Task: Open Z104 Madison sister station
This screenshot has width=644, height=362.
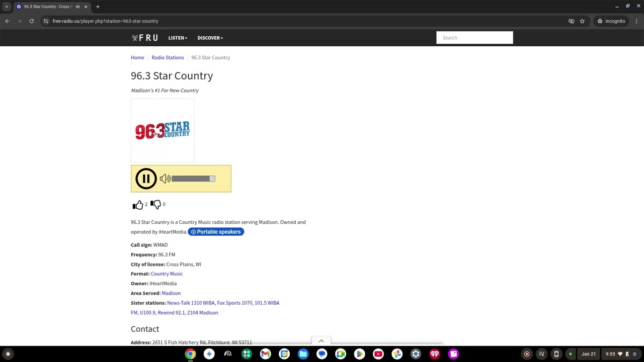Action: [x=202, y=313]
